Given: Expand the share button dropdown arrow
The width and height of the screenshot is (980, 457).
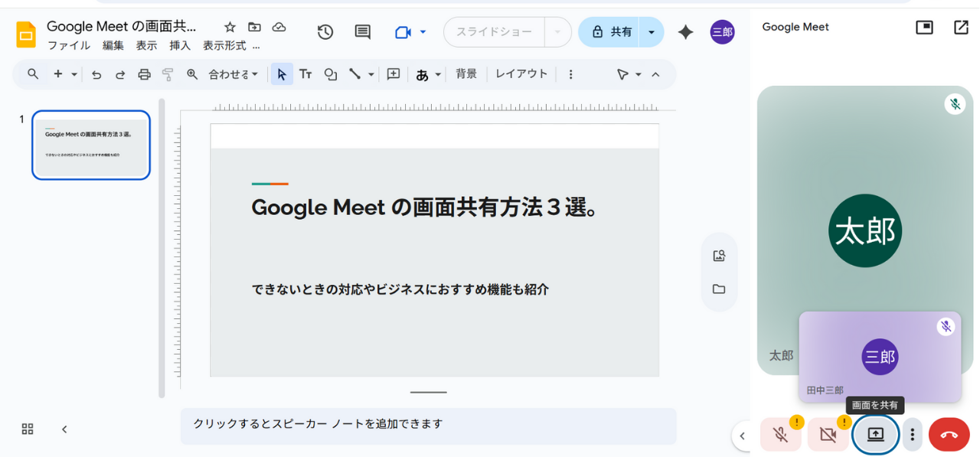Looking at the screenshot, I should tap(652, 32).
